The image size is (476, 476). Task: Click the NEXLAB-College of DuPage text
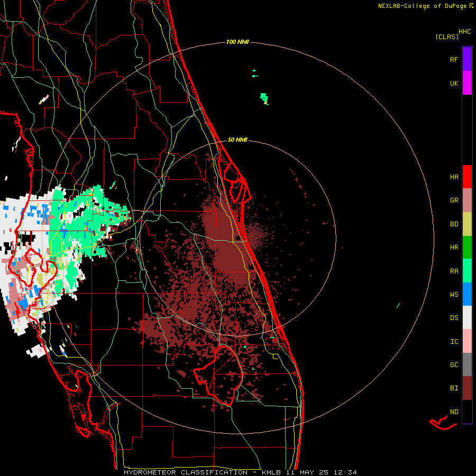[422, 6]
